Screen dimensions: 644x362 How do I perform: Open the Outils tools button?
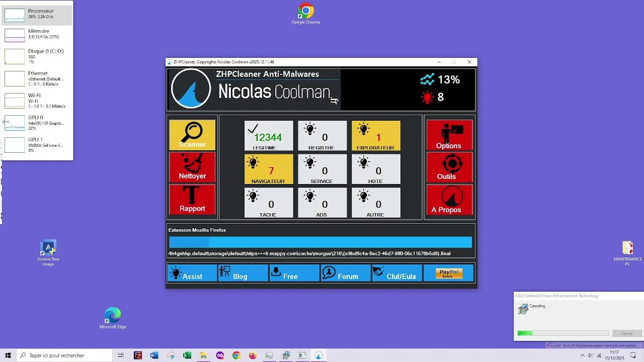click(x=450, y=167)
